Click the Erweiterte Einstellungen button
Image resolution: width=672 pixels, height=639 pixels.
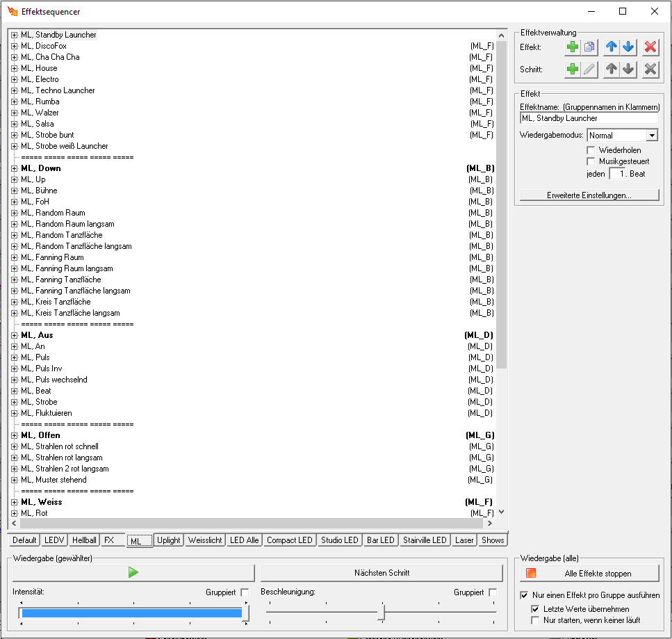point(589,195)
